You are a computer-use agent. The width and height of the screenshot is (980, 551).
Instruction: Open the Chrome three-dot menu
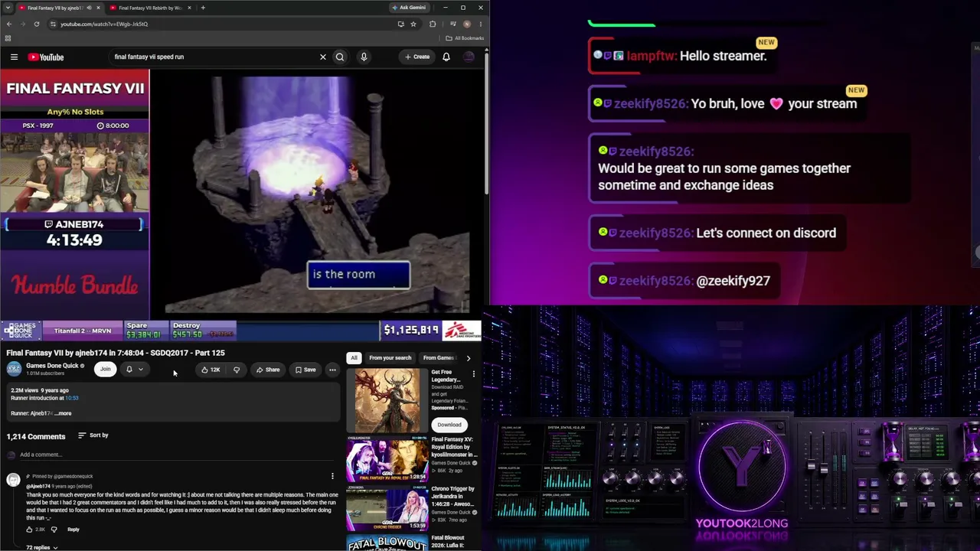[x=480, y=24]
